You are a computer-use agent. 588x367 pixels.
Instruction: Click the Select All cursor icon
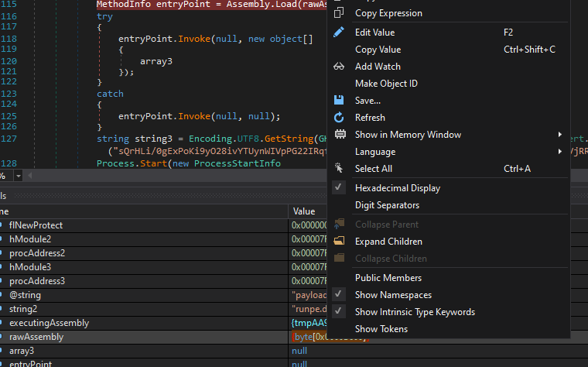(x=339, y=169)
